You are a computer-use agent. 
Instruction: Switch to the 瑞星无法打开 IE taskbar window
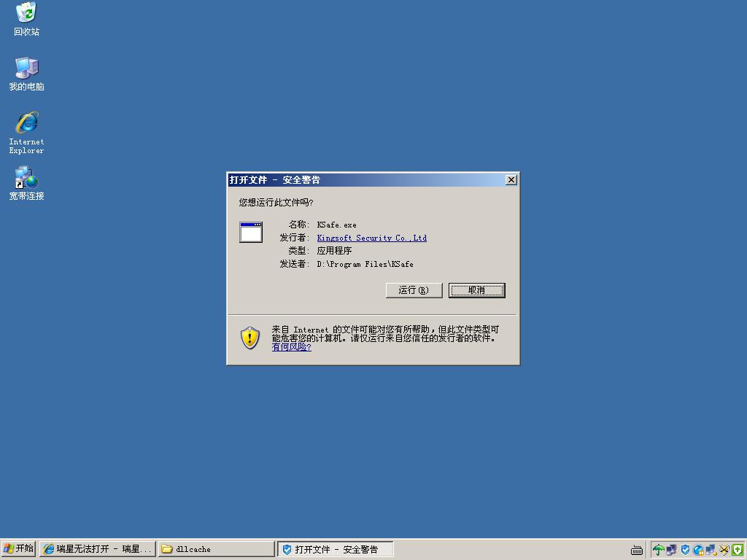(x=98, y=549)
